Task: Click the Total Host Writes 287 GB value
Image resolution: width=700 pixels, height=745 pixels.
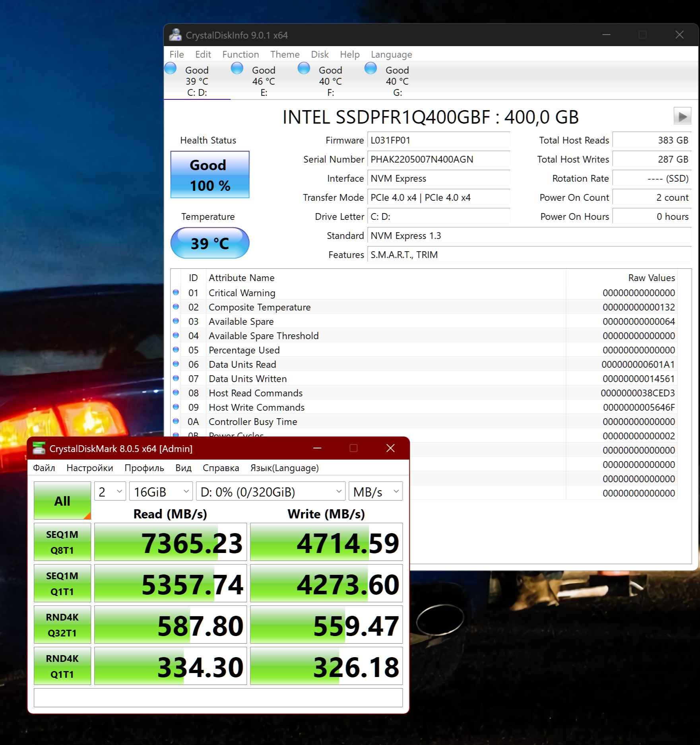Action: click(x=652, y=159)
